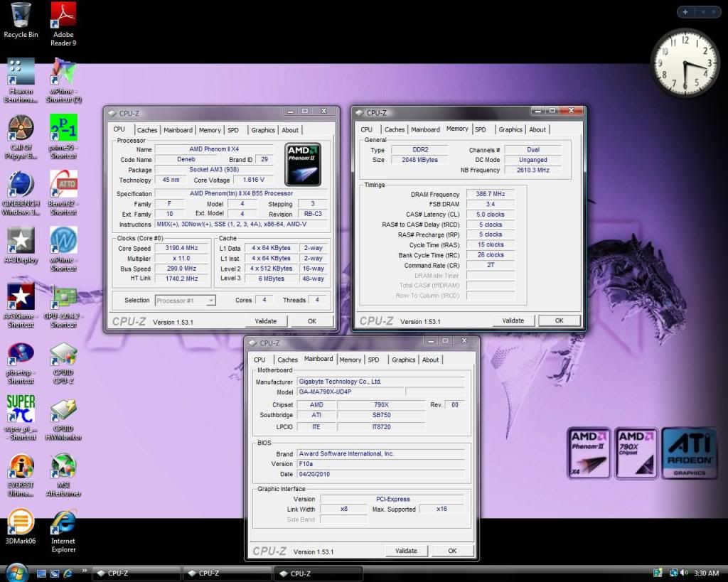Expand hidden Quick Launch items chevron

(x=85, y=571)
